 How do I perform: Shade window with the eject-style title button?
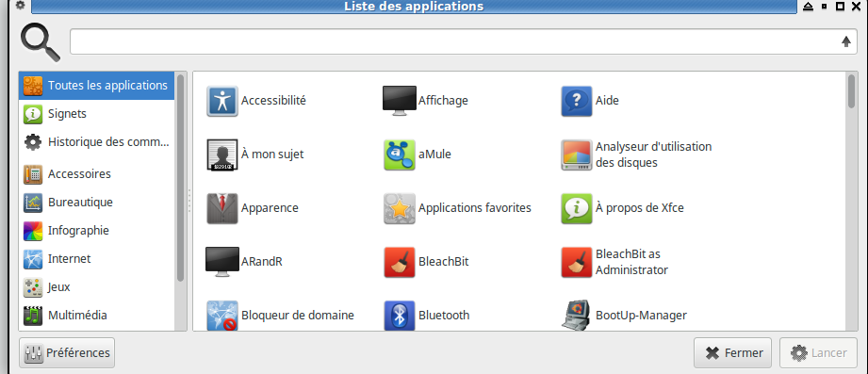click(808, 6)
